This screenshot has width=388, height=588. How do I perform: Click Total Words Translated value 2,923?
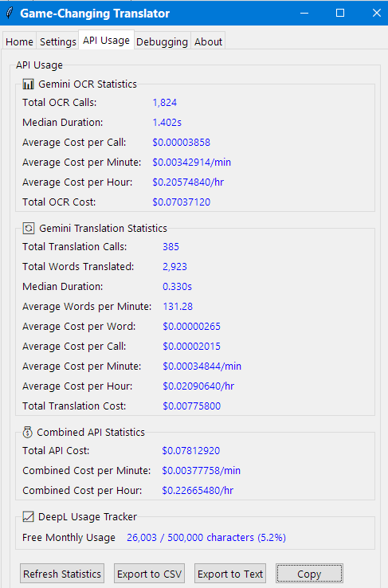(x=174, y=266)
